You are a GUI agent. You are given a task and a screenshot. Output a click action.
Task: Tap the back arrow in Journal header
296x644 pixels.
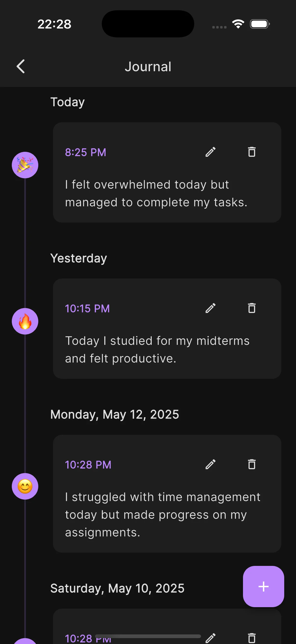point(21,67)
